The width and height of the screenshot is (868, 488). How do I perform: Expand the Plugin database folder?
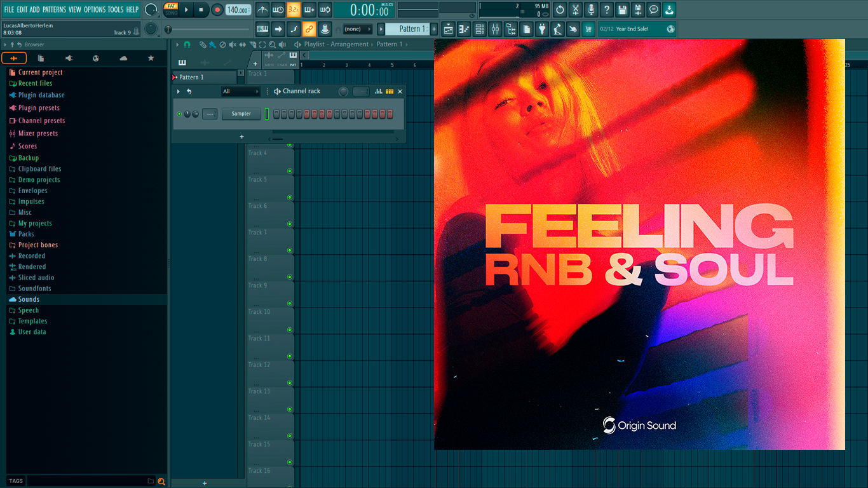tap(41, 95)
